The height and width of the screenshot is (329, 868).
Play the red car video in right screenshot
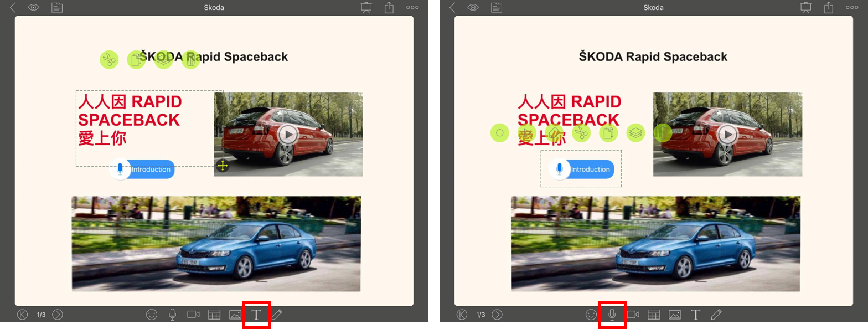[727, 134]
